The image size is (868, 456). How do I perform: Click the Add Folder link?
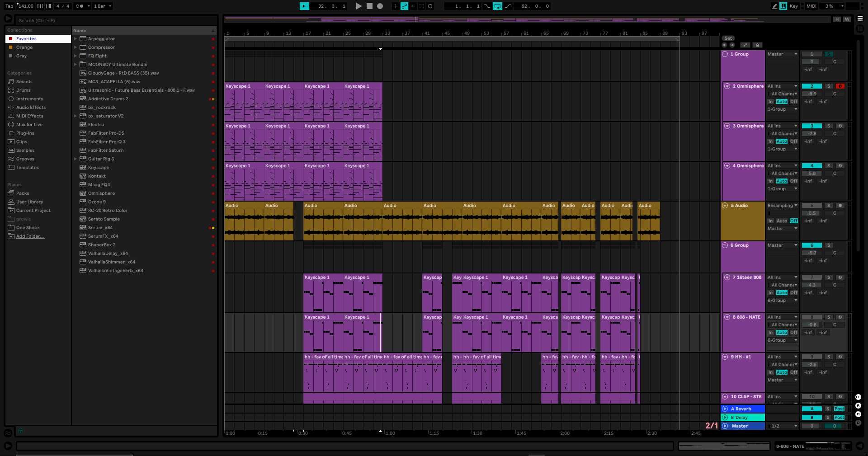point(30,236)
